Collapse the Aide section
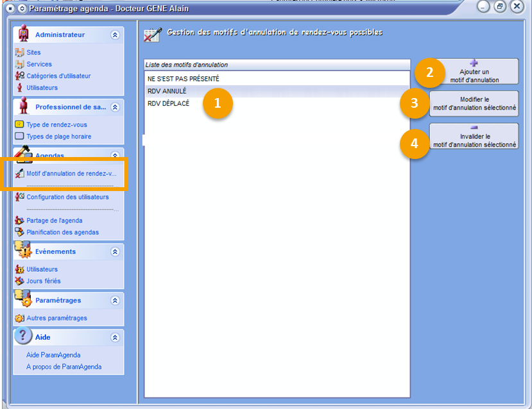532x409 pixels. click(115, 337)
